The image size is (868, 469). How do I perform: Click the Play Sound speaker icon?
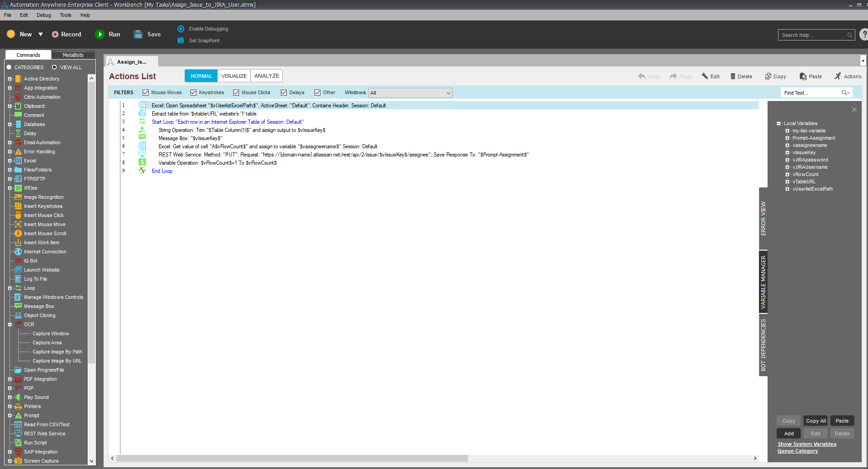tap(18, 397)
